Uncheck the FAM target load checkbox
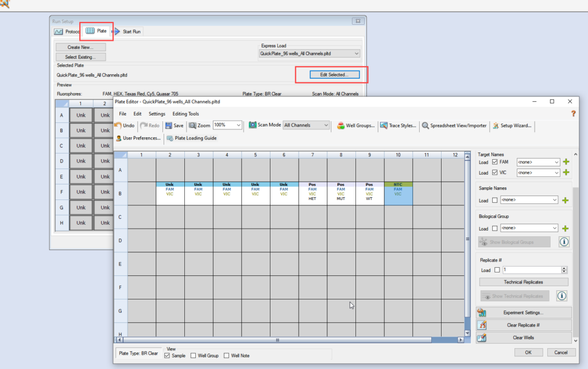The height and width of the screenshot is (369, 588). click(x=495, y=163)
